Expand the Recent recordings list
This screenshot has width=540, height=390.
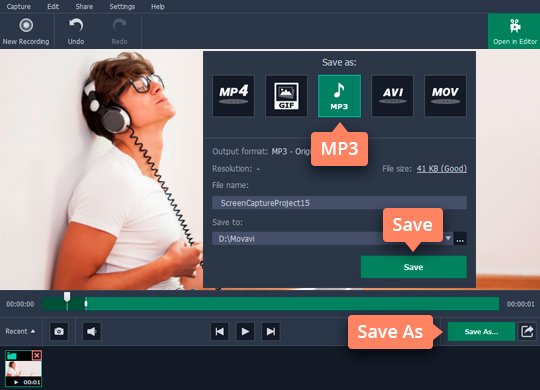coord(20,331)
